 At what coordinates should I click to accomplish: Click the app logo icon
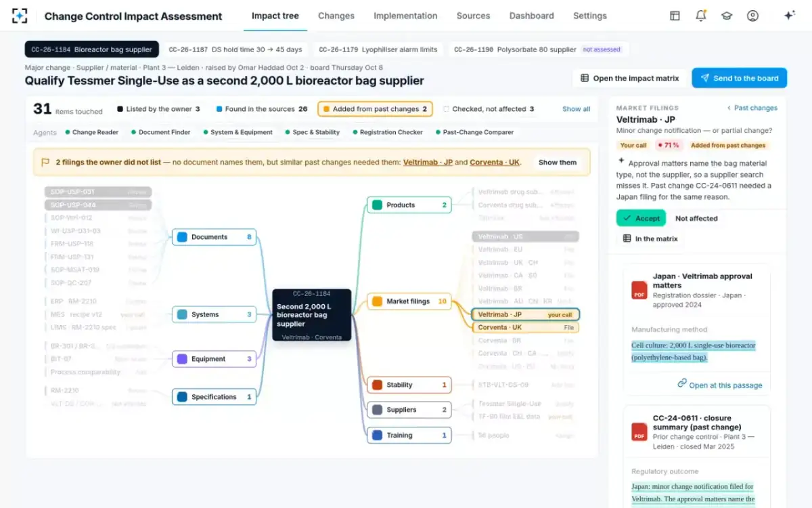click(20, 16)
